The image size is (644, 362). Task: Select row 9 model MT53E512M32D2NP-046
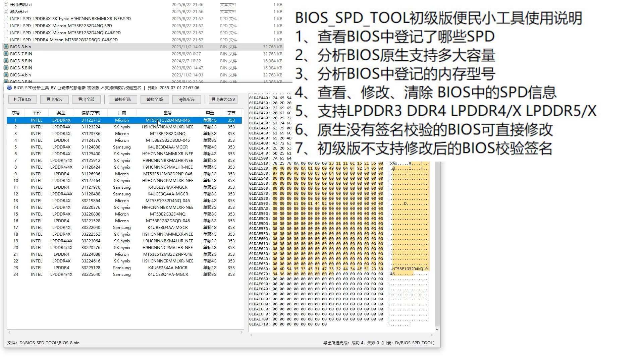coord(168,174)
